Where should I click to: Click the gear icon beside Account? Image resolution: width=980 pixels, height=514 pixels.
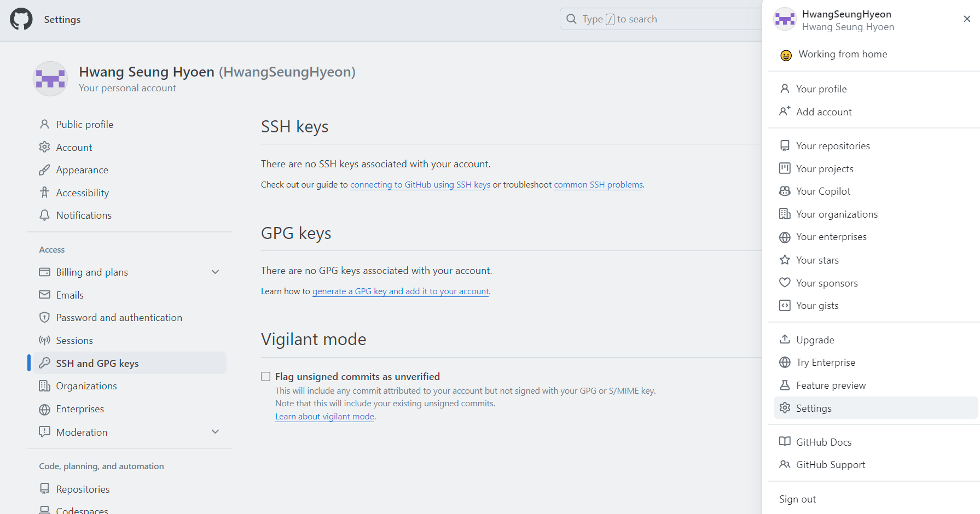[x=44, y=147]
